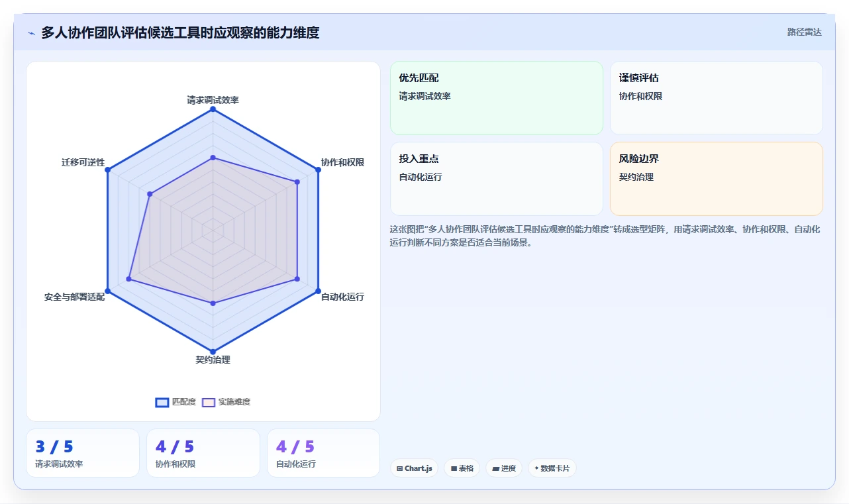
Task: Click the 请求调试效率 radar axis label
Action: pos(213,100)
